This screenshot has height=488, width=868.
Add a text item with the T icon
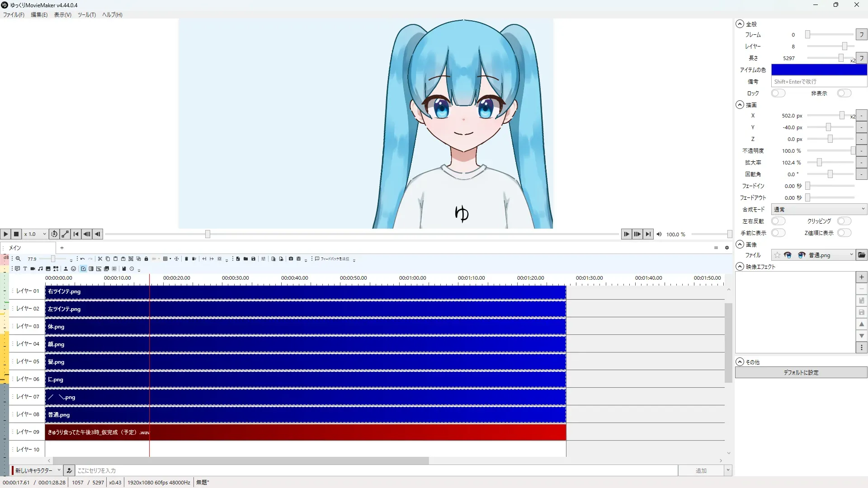tap(25, 269)
